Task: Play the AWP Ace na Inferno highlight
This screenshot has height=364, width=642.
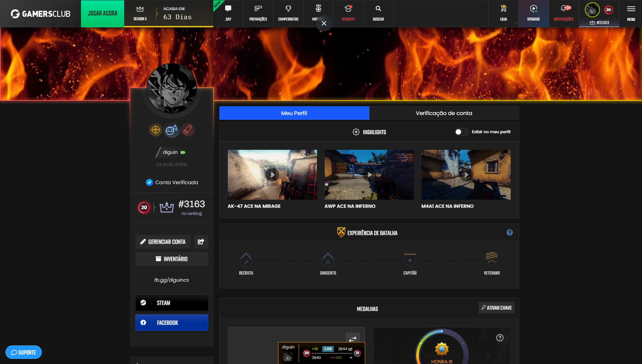Action: pos(369,175)
